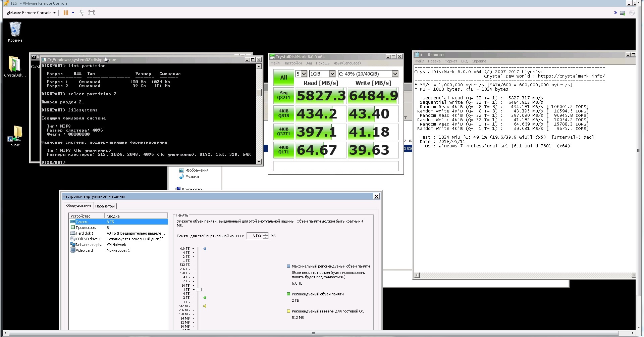Close the VM settings dialog
The height and width of the screenshot is (337, 644).
click(x=376, y=196)
